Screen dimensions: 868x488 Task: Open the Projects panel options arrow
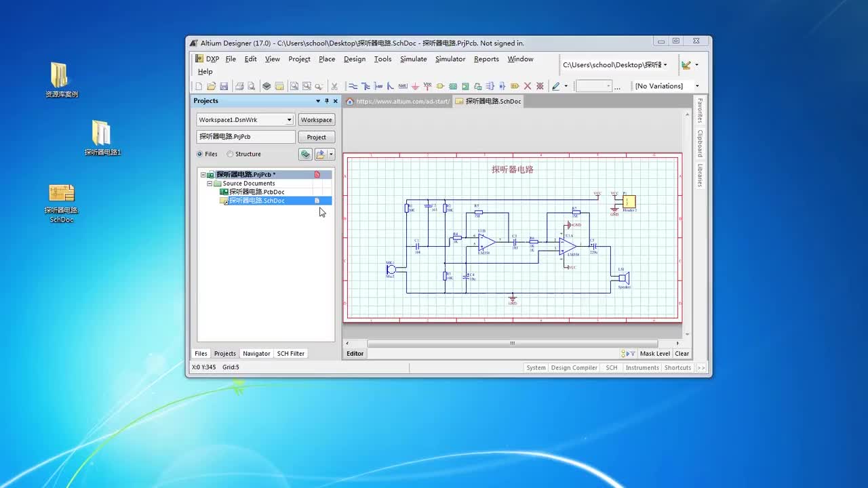point(317,101)
